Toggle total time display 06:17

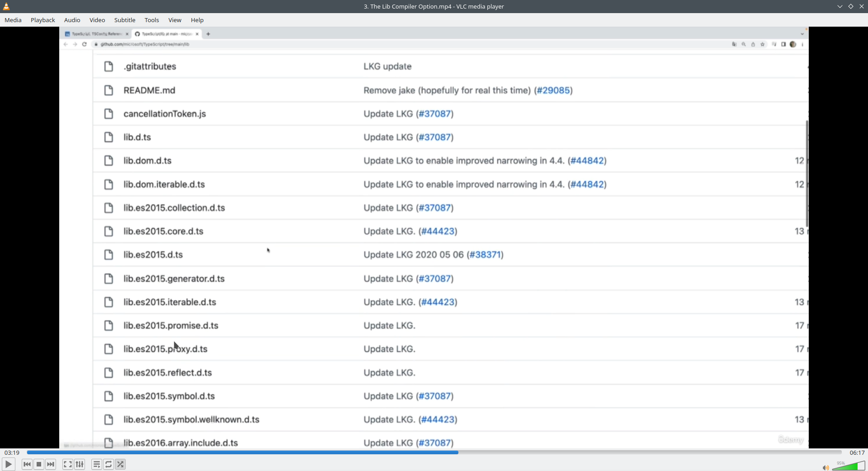[x=857, y=452]
